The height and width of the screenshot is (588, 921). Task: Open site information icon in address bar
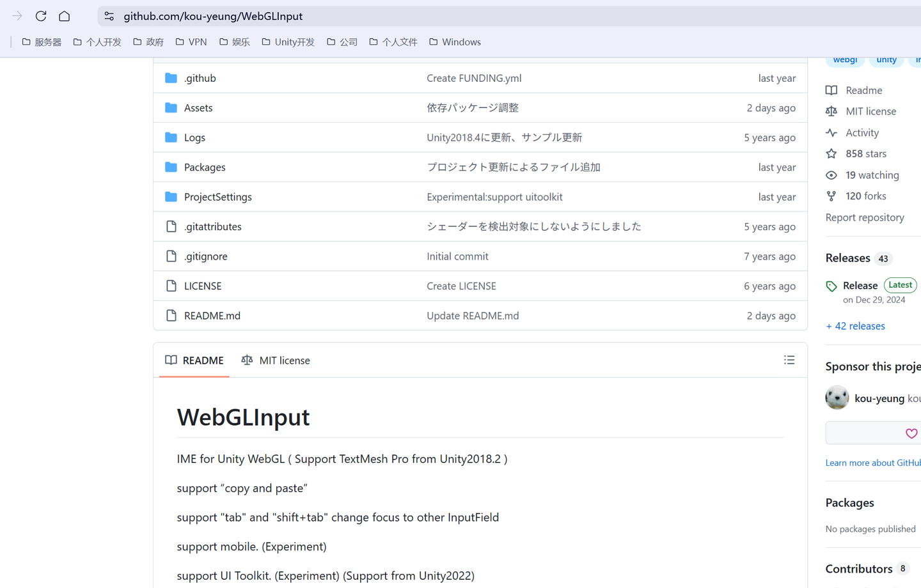(x=109, y=16)
